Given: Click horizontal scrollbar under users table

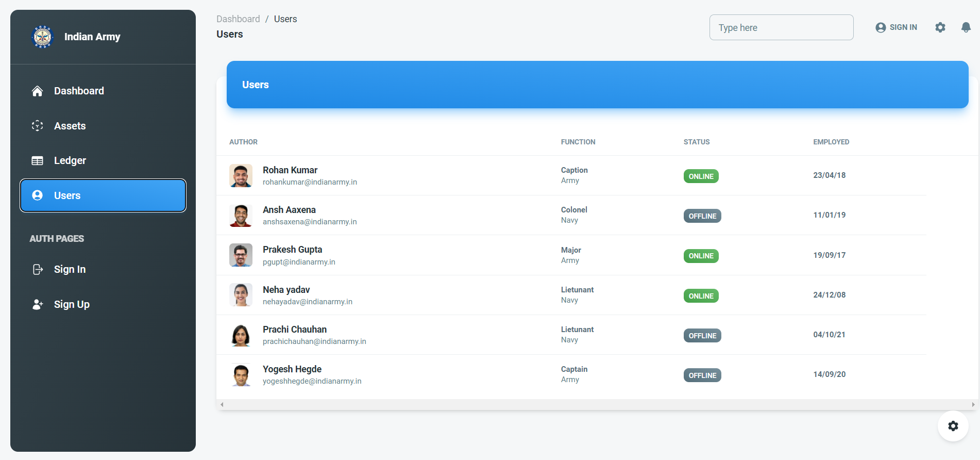Looking at the screenshot, I should click(x=597, y=404).
